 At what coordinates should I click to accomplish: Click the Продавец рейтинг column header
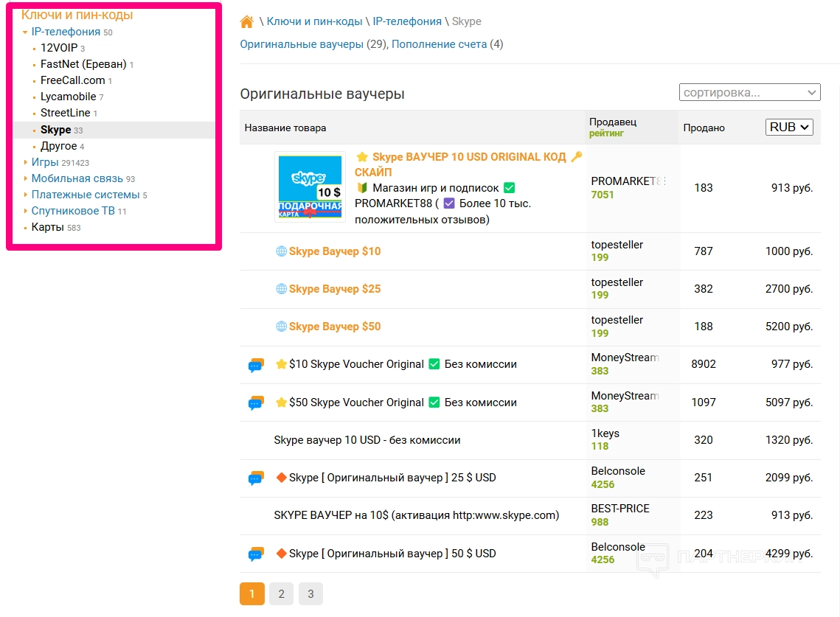pos(612,128)
